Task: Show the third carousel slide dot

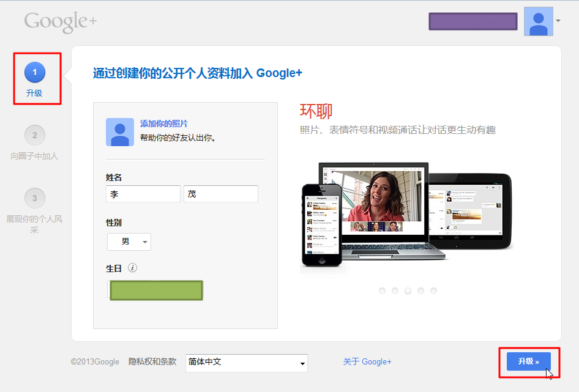Action: tap(408, 291)
